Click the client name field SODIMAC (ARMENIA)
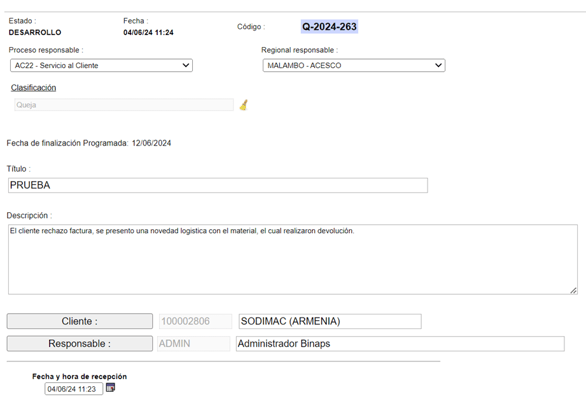The width and height of the screenshot is (586, 397). click(x=330, y=321)
